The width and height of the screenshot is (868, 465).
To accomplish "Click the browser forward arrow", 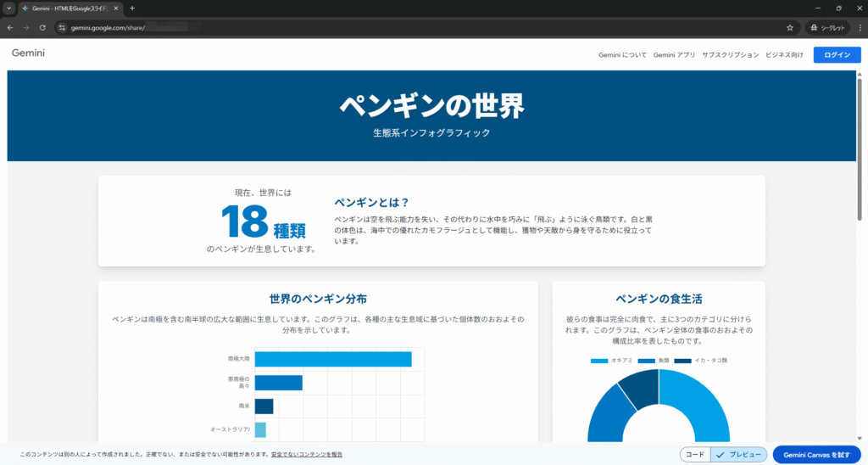I will click(25, 27).
